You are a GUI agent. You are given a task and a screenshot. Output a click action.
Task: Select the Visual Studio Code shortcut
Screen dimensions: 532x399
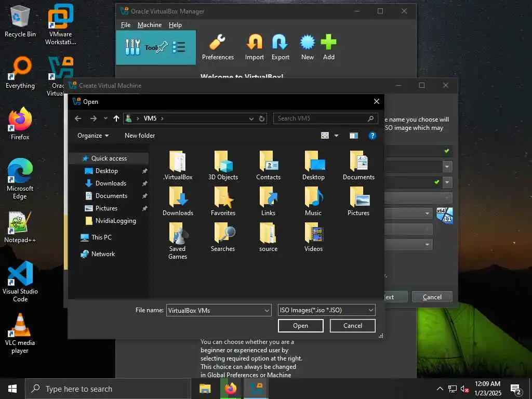point(20,282)
